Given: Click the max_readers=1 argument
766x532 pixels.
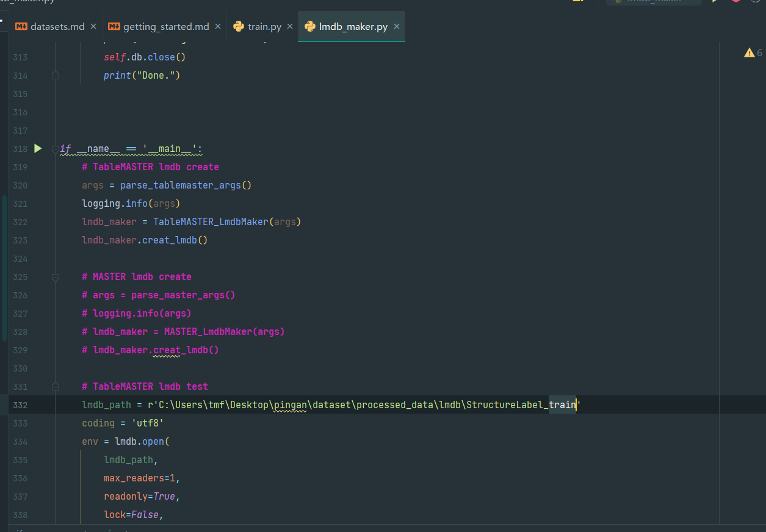Looking at the screenshot, I should tap(142, 478).
